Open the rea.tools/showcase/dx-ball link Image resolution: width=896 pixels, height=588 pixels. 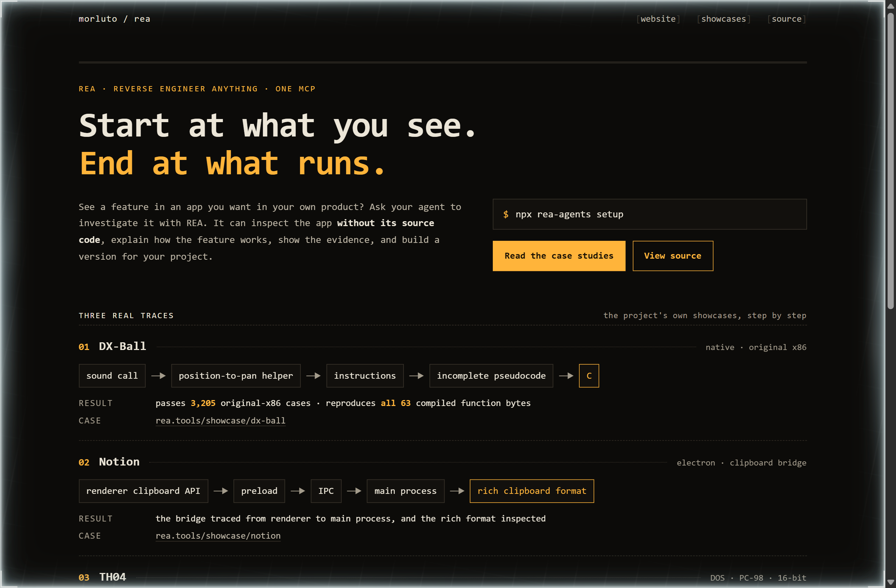pos(220,420)
